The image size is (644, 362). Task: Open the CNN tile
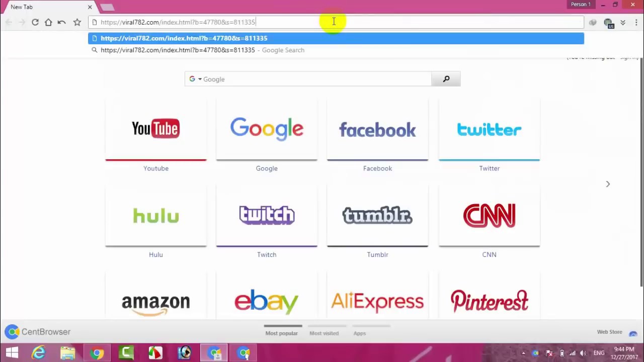[x=489, y=216]
